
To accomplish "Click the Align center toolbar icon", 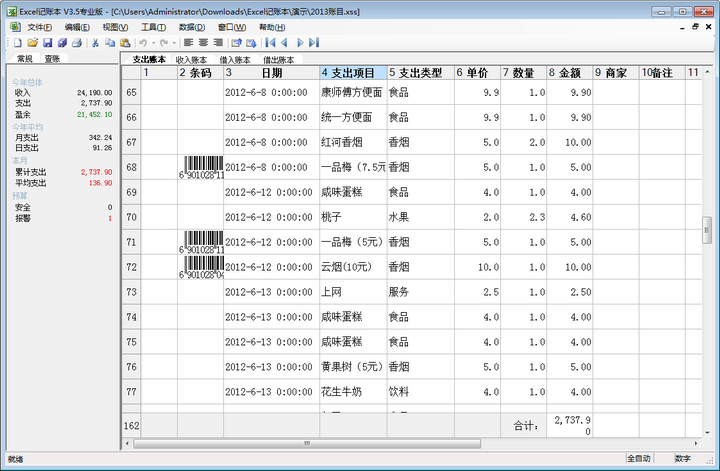I will [x=203, y=43].
